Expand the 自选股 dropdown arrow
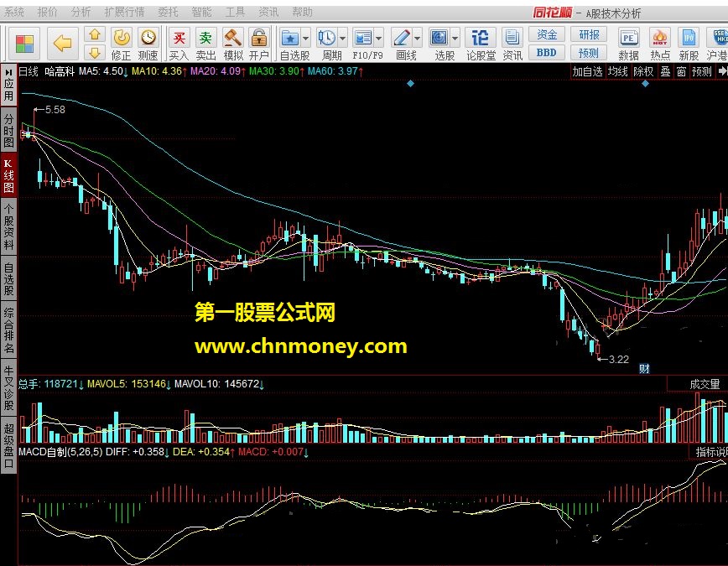The width and height of the screenshot is (728, 566). coord(306,39)
